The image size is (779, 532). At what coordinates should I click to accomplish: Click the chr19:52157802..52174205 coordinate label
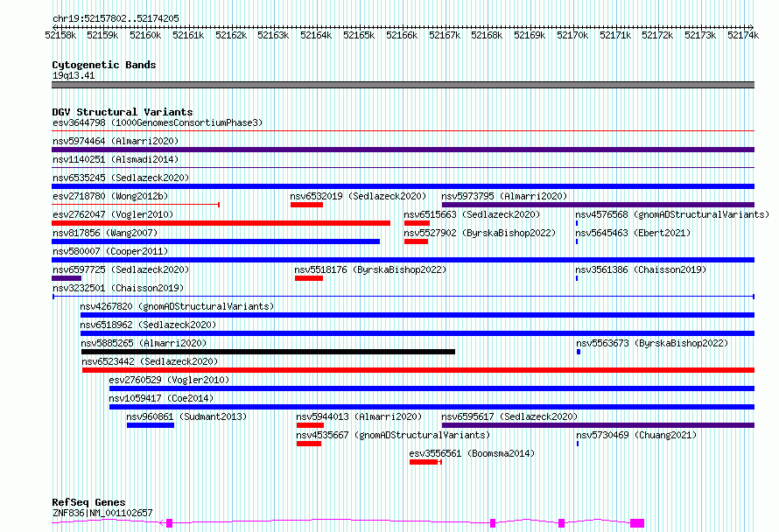(116, 18)
